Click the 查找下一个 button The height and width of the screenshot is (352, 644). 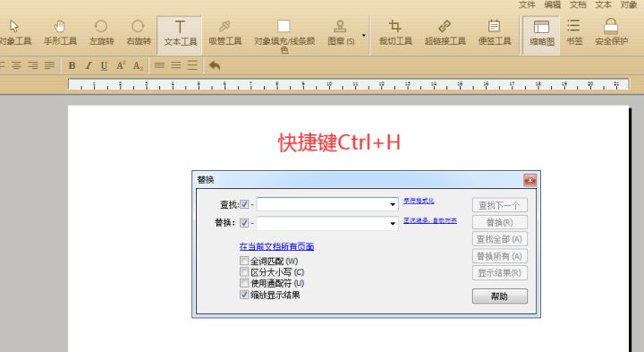click(499, 205)
